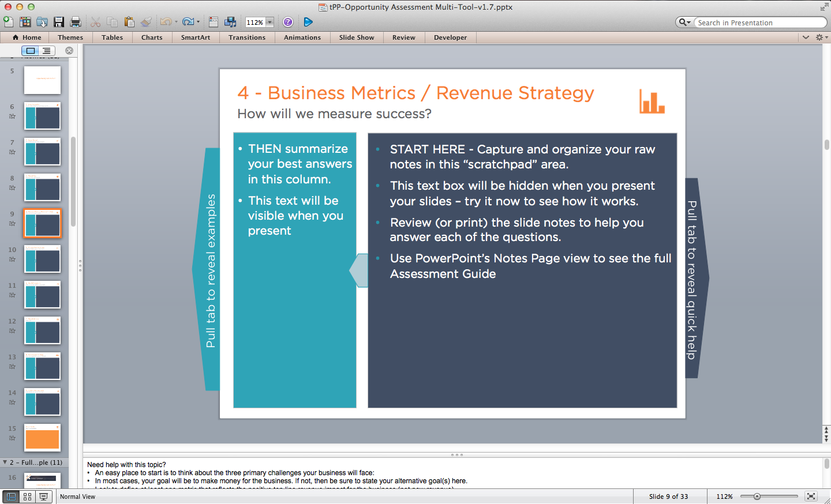The width and height of the screenshot is (831, 504).
Task: Click animation star icon under slide 14
Action: [x=12, y=403]
